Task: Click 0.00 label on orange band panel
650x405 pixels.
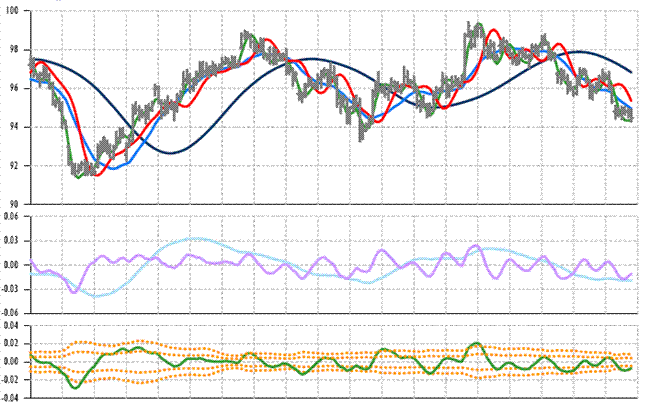Action: point(12,361)
